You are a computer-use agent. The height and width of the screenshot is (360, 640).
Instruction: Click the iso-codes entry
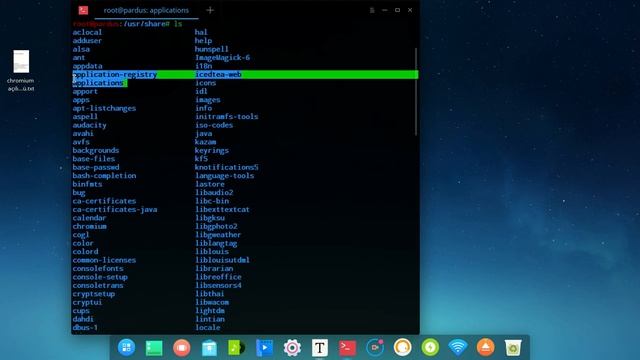(x=214, y=125)
